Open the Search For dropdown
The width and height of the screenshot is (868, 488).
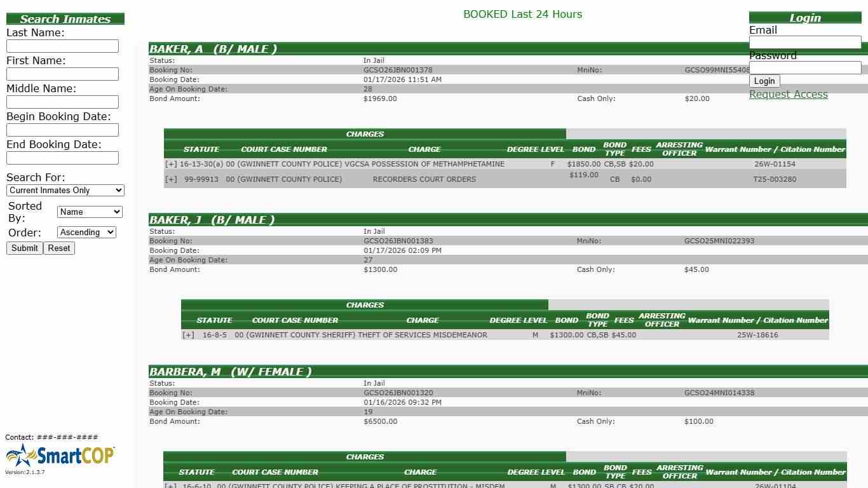tap(65, 190)
